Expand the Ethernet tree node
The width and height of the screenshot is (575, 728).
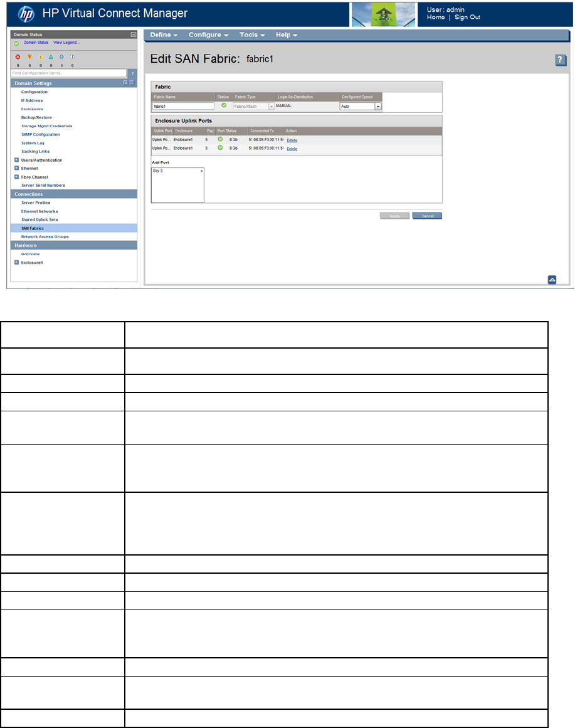coord(17,168)
